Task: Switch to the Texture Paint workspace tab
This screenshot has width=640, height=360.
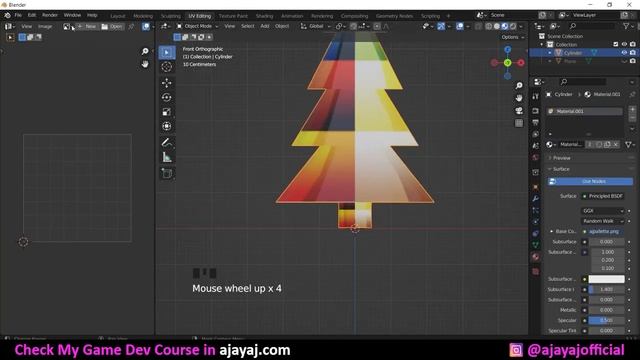Action: click(x=233, y=16)
